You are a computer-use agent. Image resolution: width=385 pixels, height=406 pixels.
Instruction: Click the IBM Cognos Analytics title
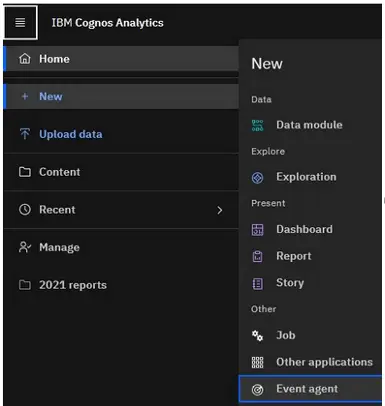pos(107,23)
